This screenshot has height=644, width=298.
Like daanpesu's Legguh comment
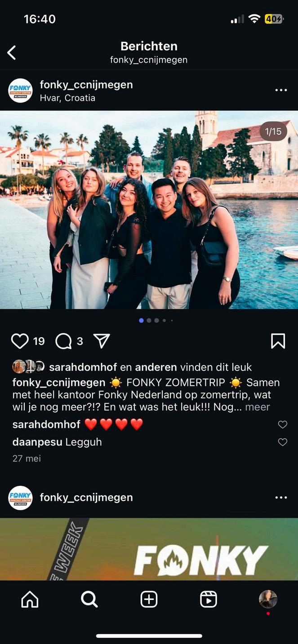coord(283,442)
